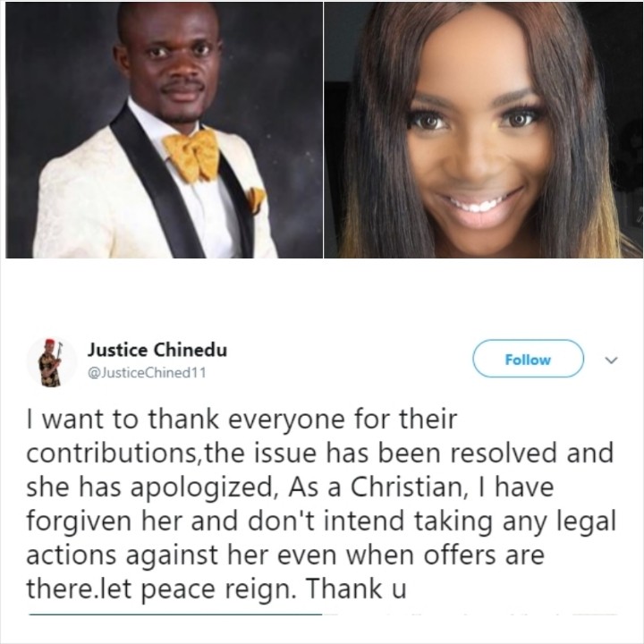Open Justice Chinedu's profile avatar
The height and width of the screenshot is (644, 644).
point(52,362)
